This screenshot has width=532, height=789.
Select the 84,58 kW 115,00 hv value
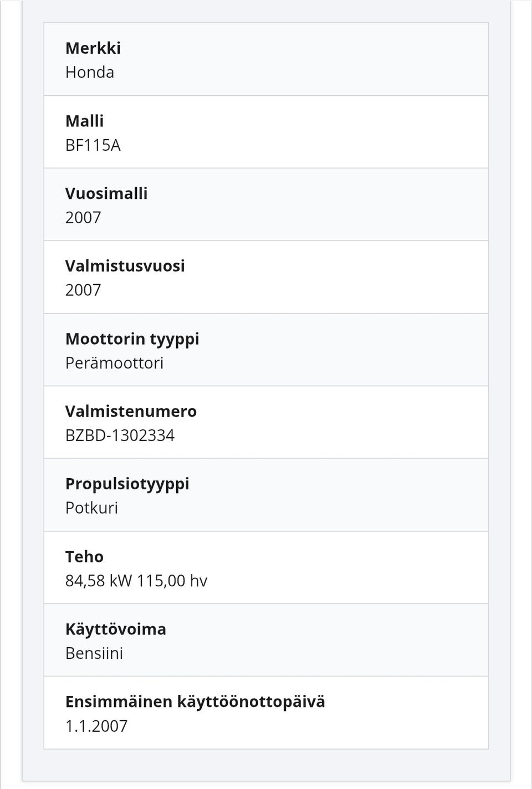point(136,581)
